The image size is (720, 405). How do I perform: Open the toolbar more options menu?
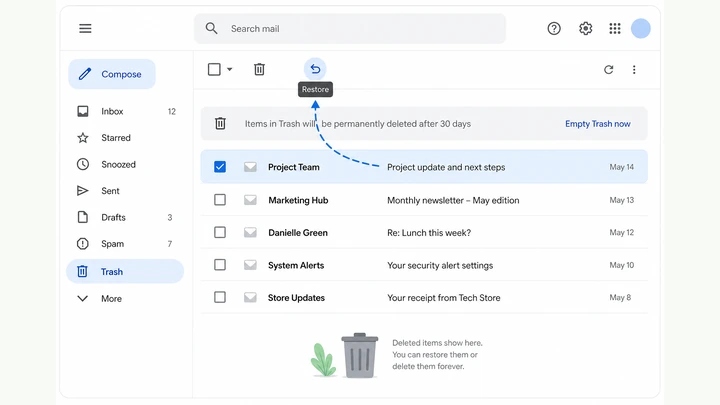tap(634, 69)
